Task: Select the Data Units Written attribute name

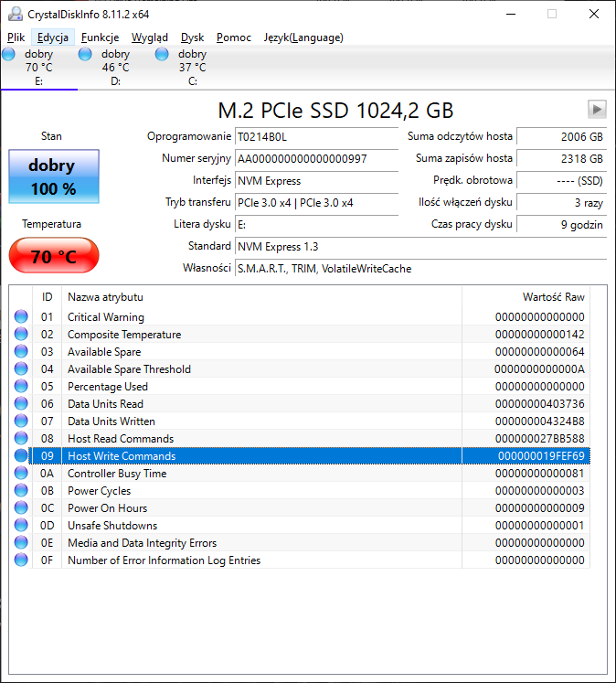Action: (112, 422)
